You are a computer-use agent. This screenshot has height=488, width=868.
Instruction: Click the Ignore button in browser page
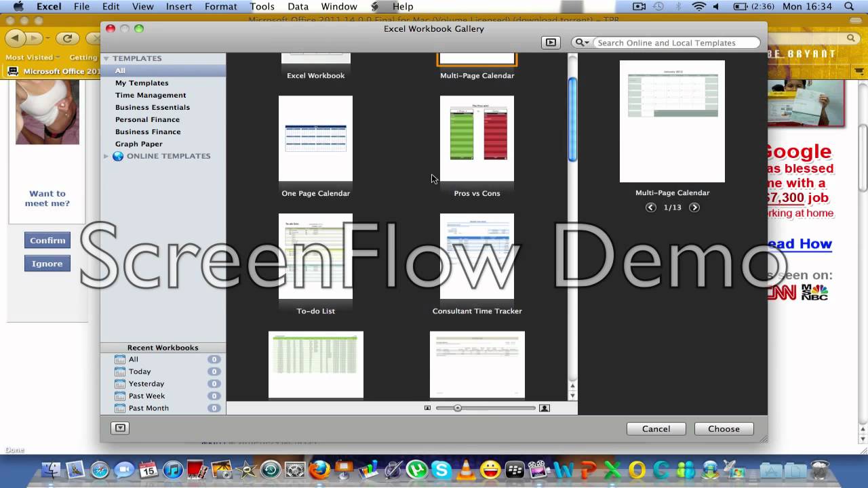click(47, 264)
